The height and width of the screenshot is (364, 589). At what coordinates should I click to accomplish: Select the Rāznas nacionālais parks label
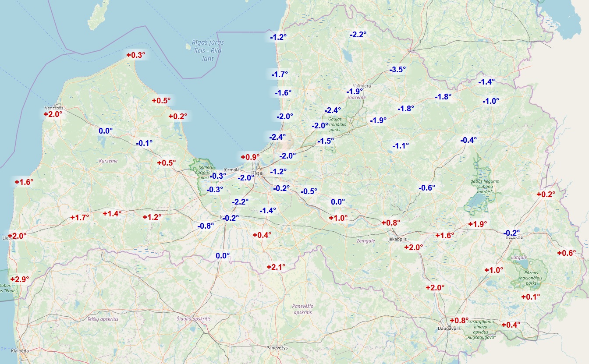pos(530,278)
